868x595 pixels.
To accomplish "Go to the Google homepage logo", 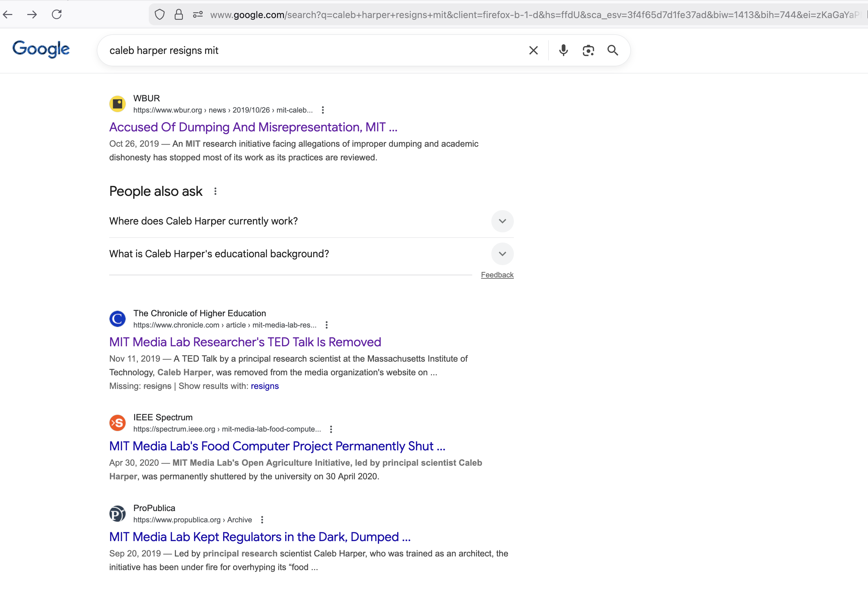I will tap(41, 49).
